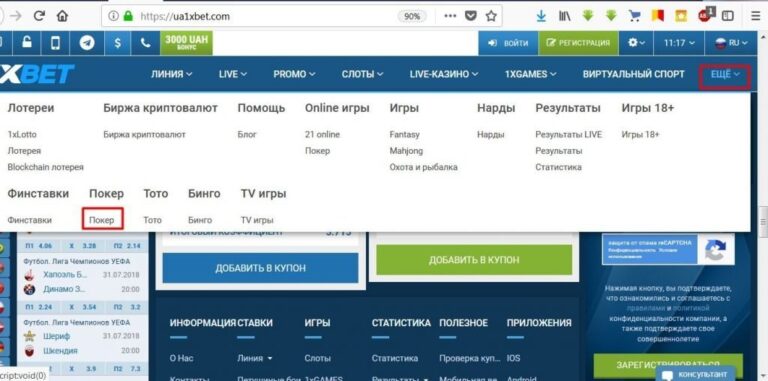768x381 pixels.
Task: Open the 11:17 time dropdown
Action: click(x=679, y=43)
